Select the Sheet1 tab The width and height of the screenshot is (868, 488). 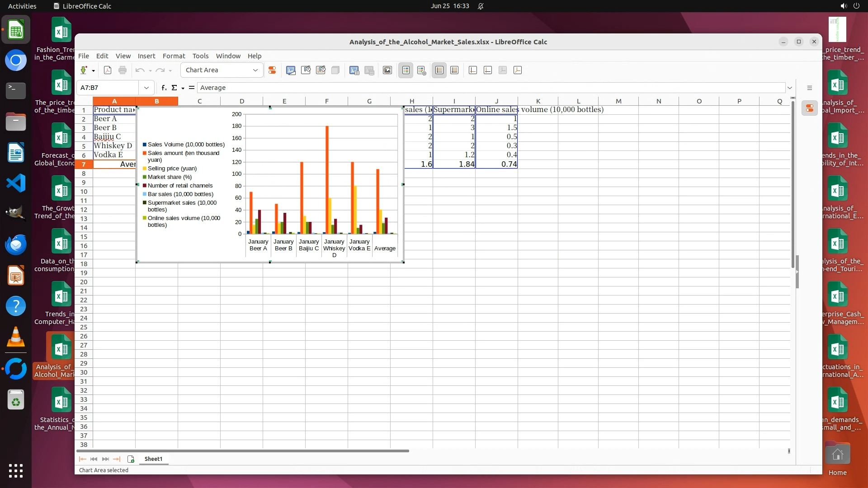(x=153, y=459)
